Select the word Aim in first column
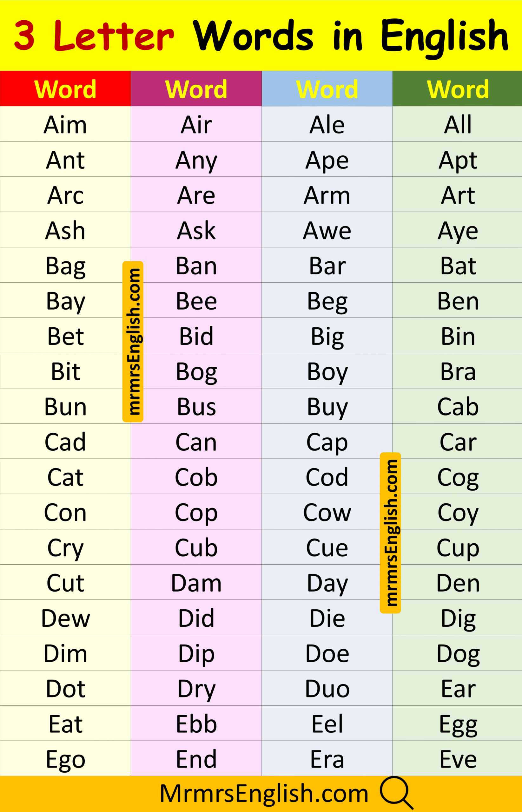Image resolution: width=522 pixels, height=812 pixels. pyautogui.click(x=65, y=125)
